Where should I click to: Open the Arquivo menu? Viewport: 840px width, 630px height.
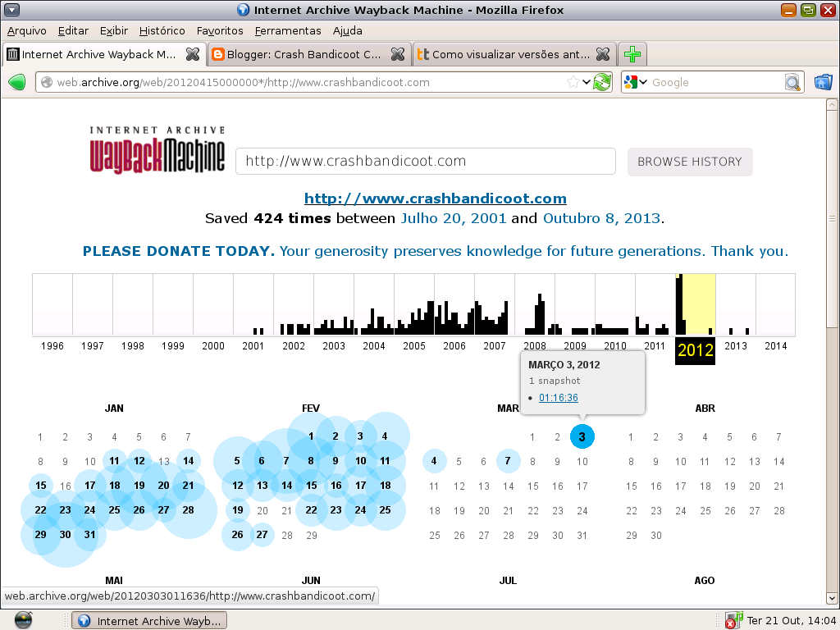click(x=27, y=30)
